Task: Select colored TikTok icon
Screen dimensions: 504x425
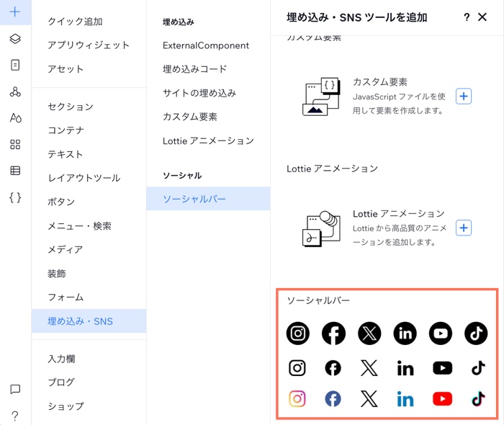Action: point(478,399)
